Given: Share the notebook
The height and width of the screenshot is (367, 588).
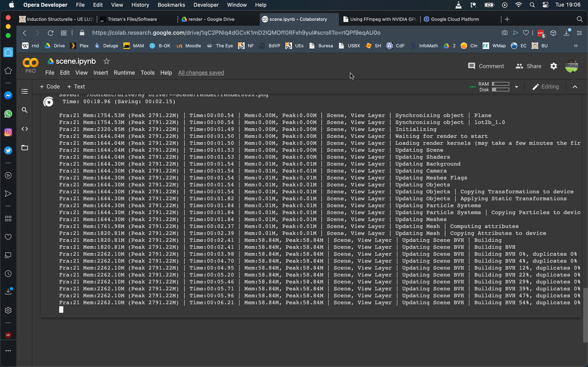Looking at the screenshot, I should [x=529, y=66].
